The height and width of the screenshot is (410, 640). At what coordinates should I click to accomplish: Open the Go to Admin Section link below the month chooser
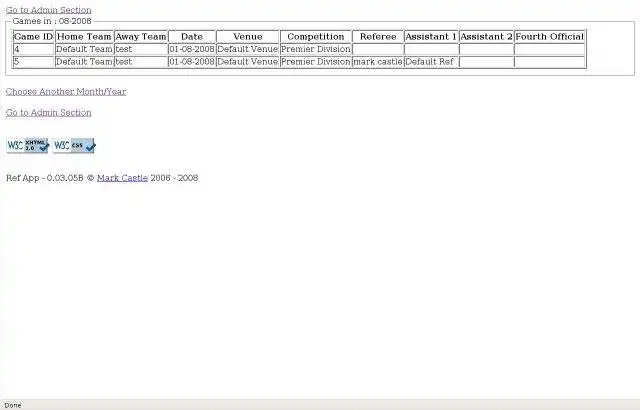coord(49,113)
